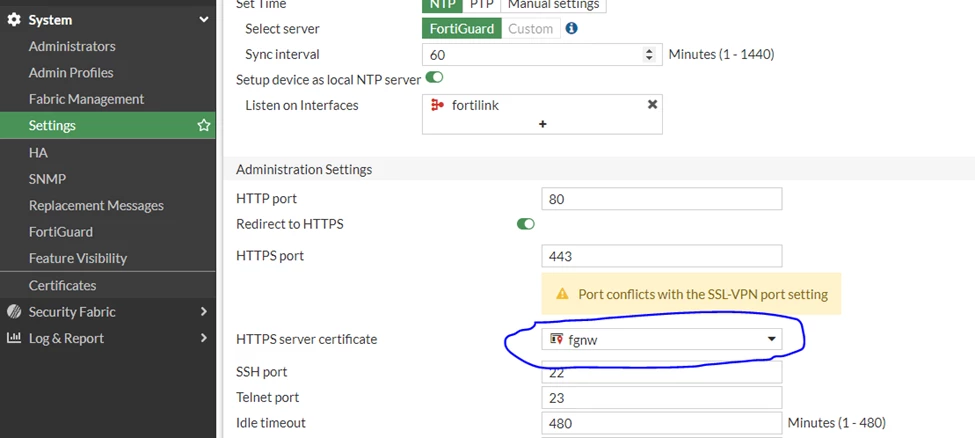Click the server info icon
This screenshot has width=975, height=438.
click(x=571, y=28)
